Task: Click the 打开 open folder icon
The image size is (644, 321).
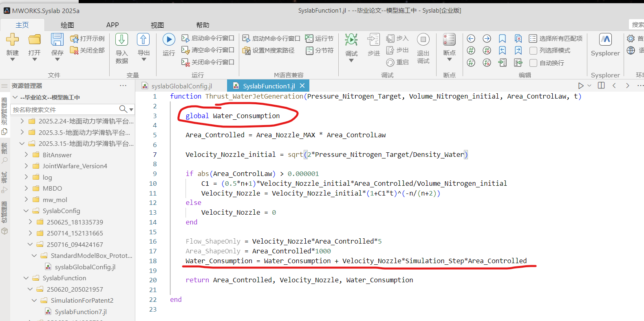Action: 35,40
